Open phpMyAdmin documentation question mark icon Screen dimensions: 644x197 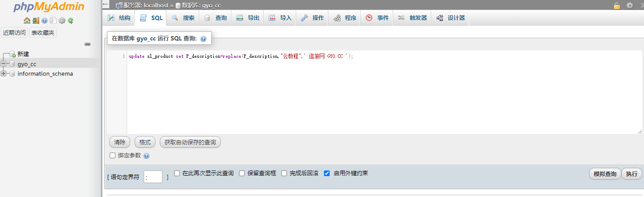pyautogui.click(x=44, y=20)
